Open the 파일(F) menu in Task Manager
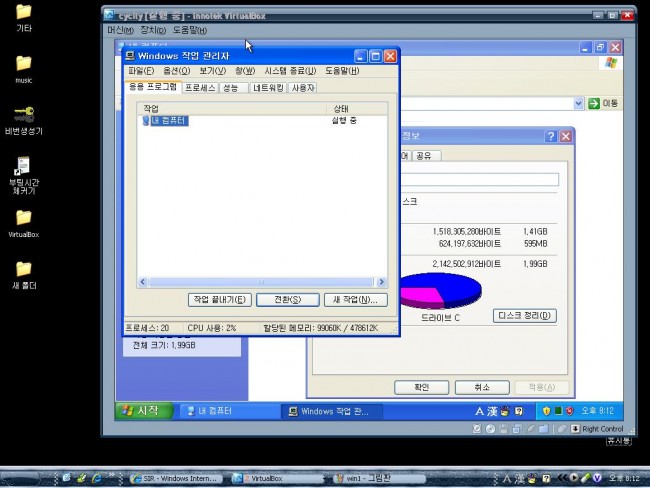This screenshot has width=650, height=488. click(141, 71)
